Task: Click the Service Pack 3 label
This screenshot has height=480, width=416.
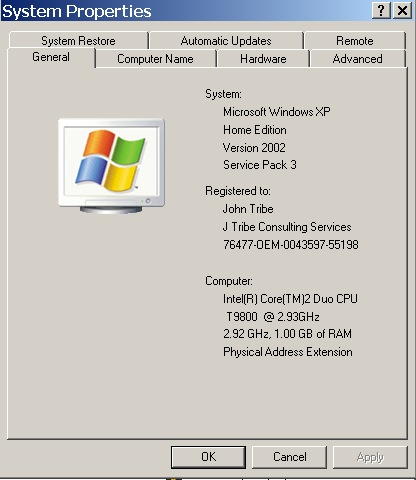Action: (x=260, y=165)
